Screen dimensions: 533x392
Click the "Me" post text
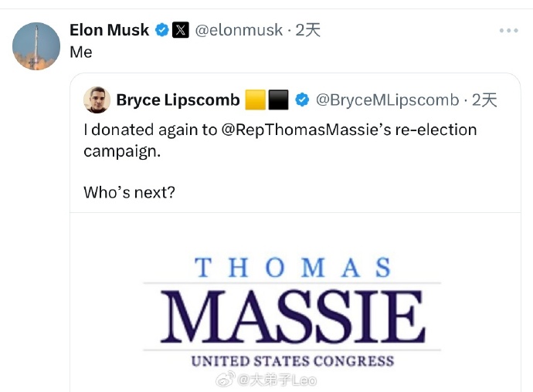point(81,52)
